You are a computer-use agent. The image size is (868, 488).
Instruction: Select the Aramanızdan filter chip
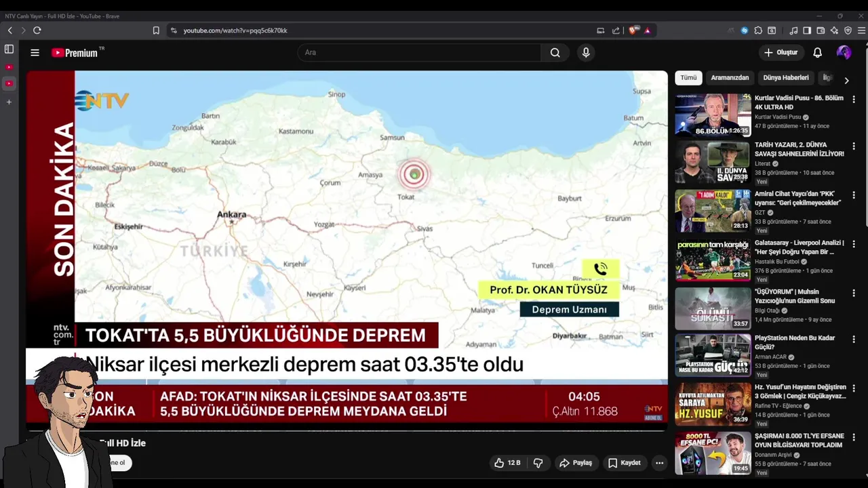click(x=730, y=78)
